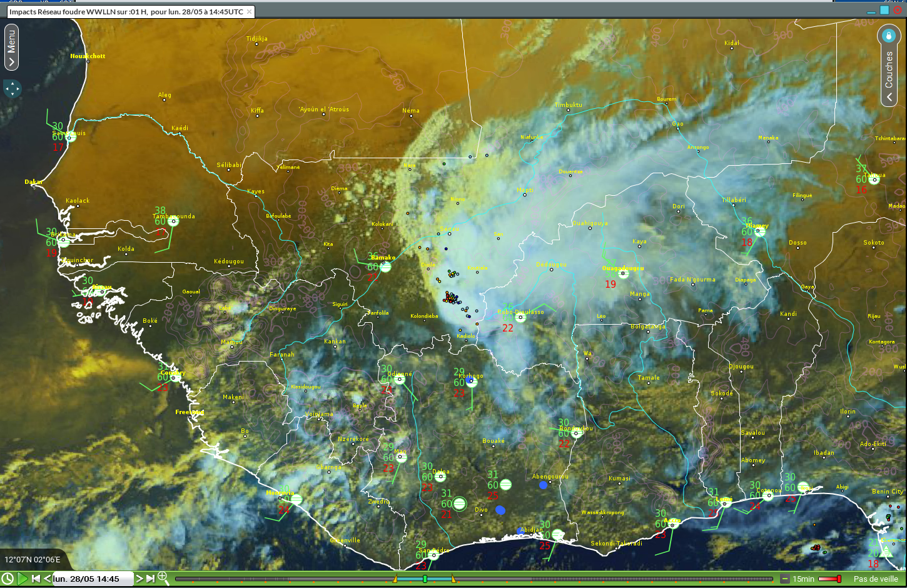The height and width of the screenshot is (588, 907).
Task: Click the Abidjan city label
Action: [x=532, y=530]
